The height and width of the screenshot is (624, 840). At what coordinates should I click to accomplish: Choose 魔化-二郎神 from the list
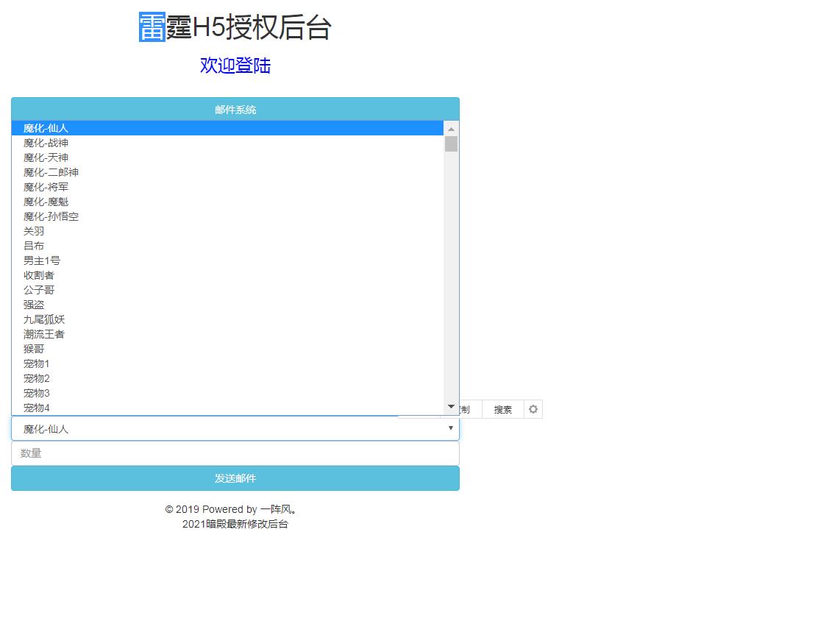pos(51,172)
